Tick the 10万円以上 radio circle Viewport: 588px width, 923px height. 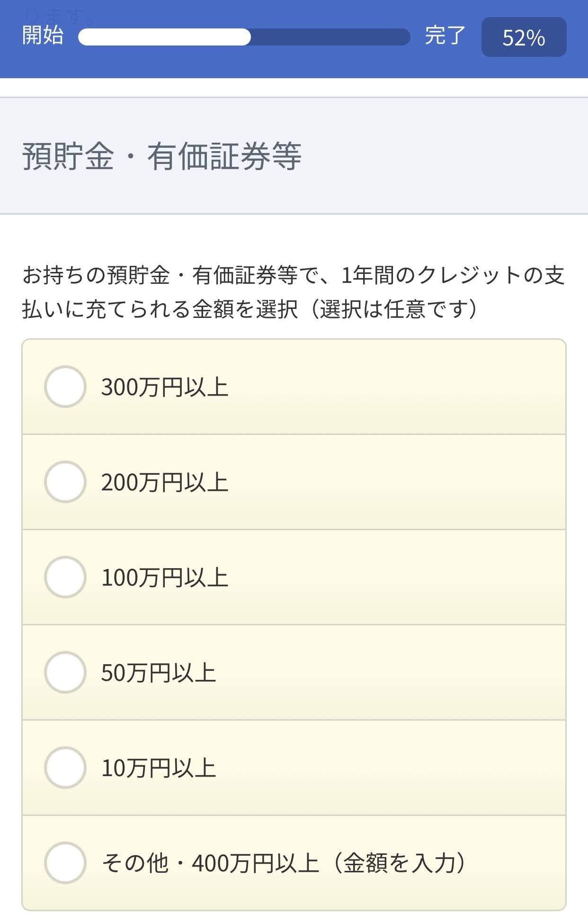coord(65,768)
